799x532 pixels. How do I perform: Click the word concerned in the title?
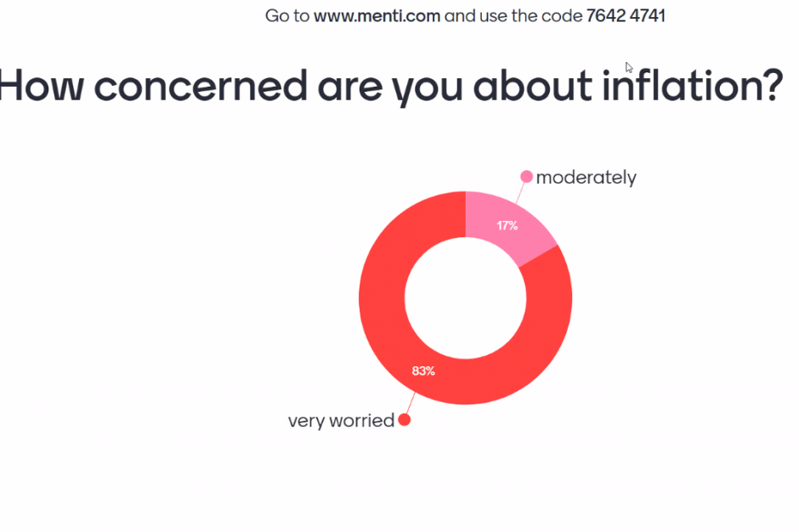pos(201,86)
